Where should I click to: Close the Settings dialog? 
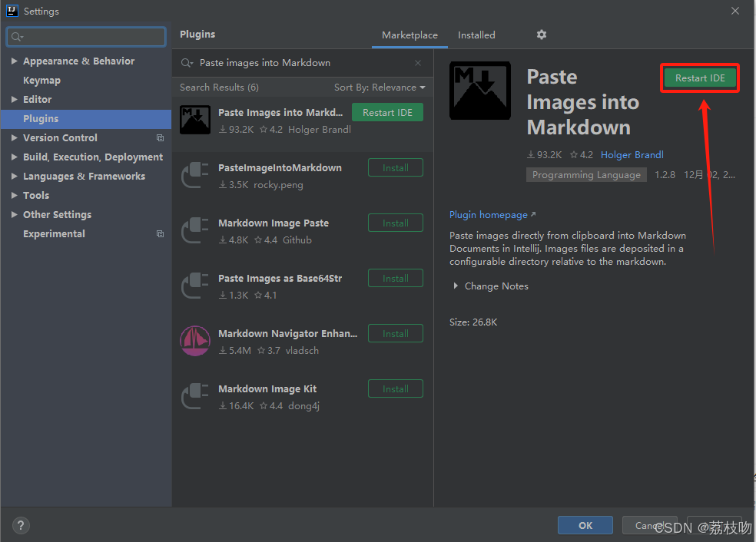(734, 11)
